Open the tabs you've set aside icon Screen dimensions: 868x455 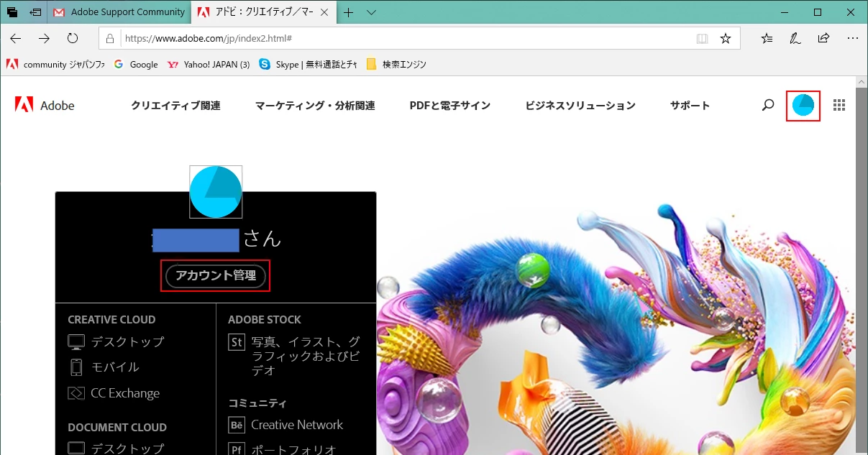[12, 12]
